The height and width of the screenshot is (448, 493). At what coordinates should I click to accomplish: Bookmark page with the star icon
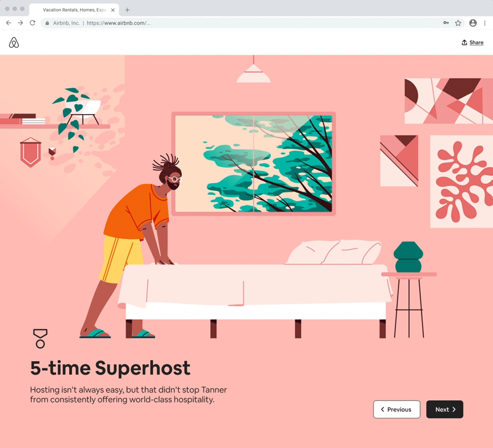pyautogui.click(x=458, y=23)
